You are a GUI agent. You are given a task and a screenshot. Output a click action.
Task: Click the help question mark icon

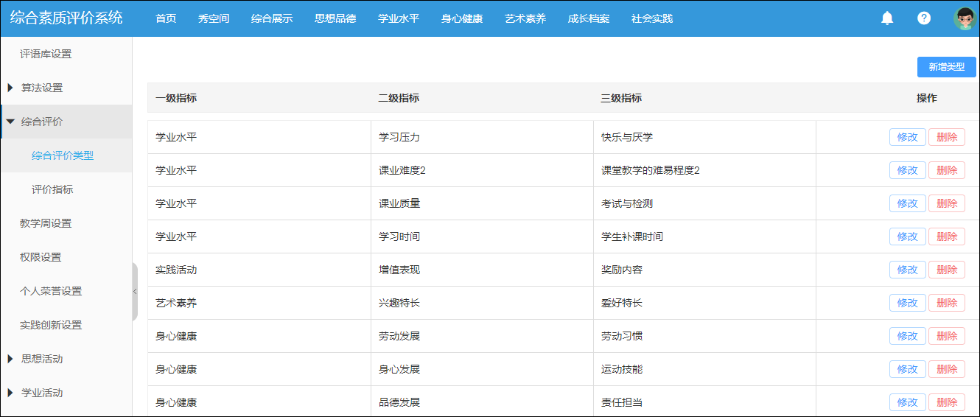tap(924, 18)
